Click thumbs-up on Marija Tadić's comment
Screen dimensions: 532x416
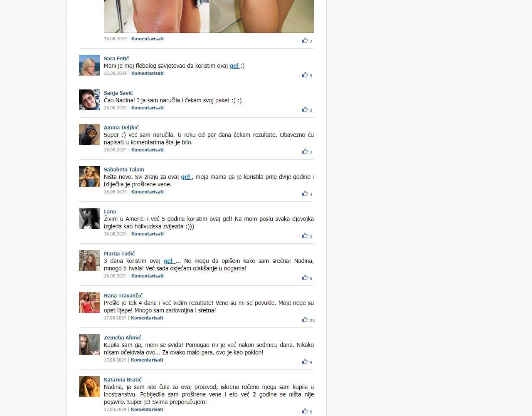(305, 277)
